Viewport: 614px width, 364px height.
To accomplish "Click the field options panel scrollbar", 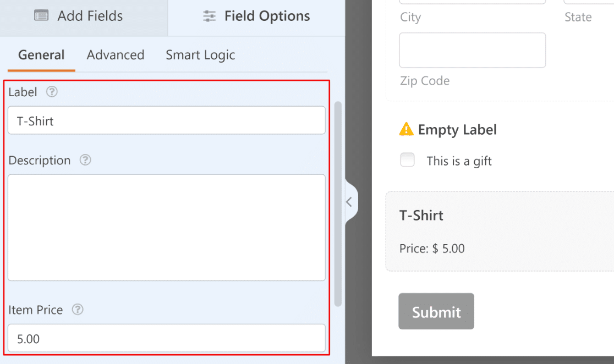I will (x=338, y=204).
